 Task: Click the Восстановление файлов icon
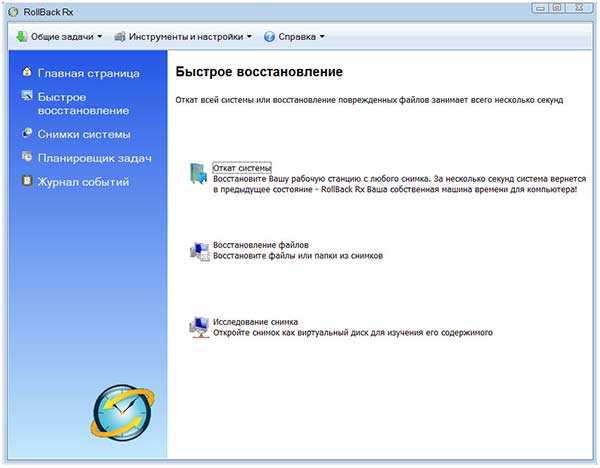click(200, 251)
